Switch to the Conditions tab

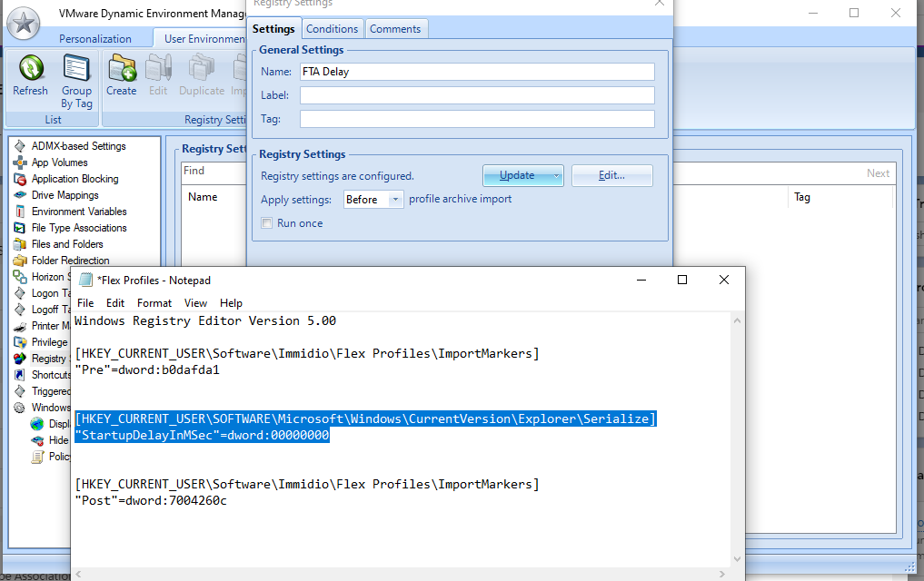(x=332, y=29)
